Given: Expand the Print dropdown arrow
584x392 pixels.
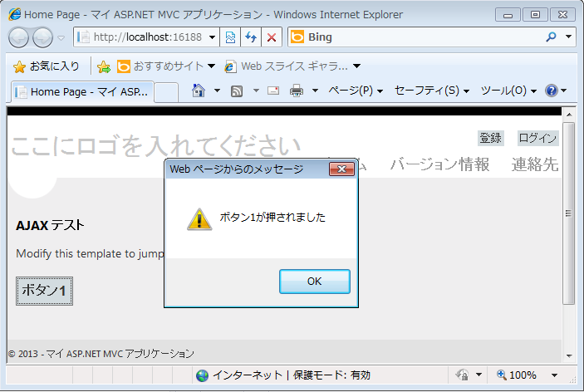Looking at the screenshot, I should (x=315, y=91).
